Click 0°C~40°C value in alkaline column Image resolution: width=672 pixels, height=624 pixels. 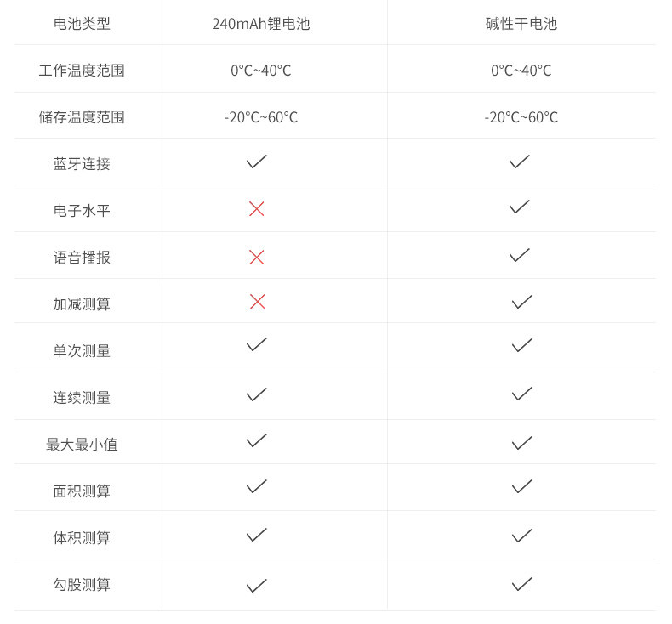(x=521, y=71)
